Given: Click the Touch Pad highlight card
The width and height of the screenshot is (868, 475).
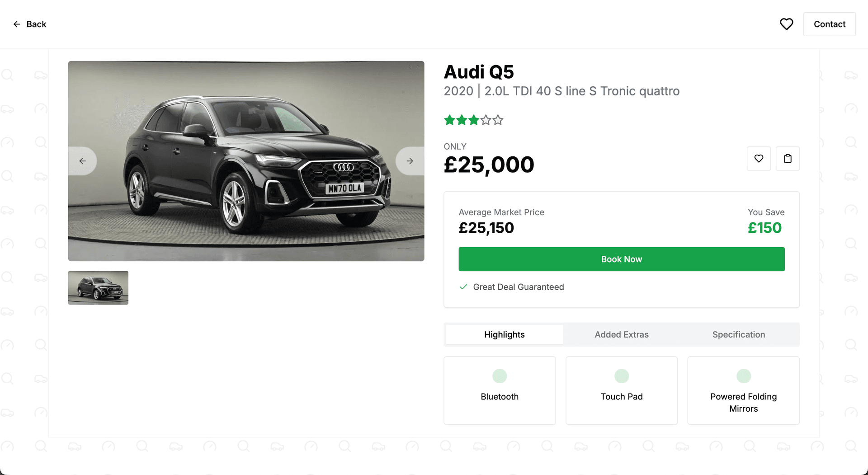Looking at the screenshot, I should 621,390.
